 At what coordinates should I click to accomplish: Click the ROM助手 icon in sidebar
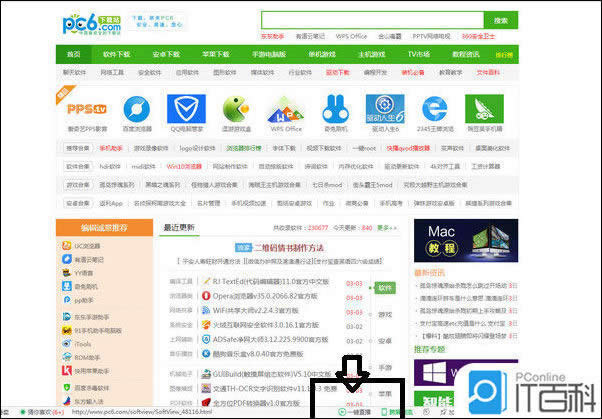coord(67,357)
